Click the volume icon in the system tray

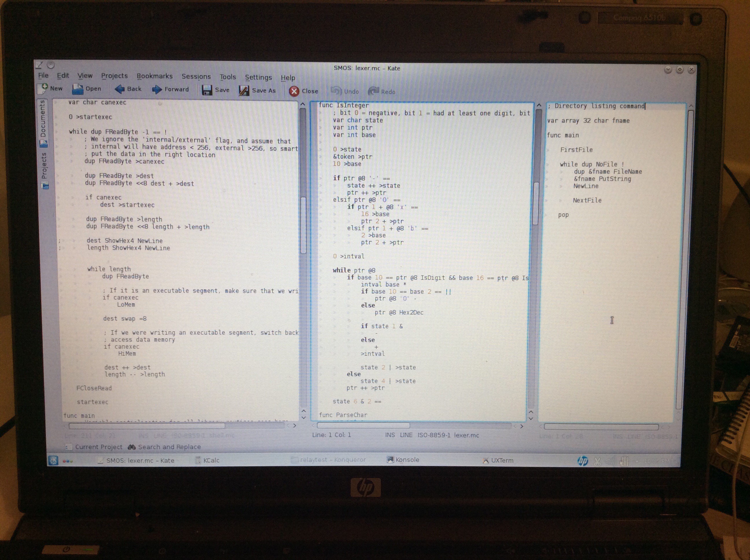610,461
